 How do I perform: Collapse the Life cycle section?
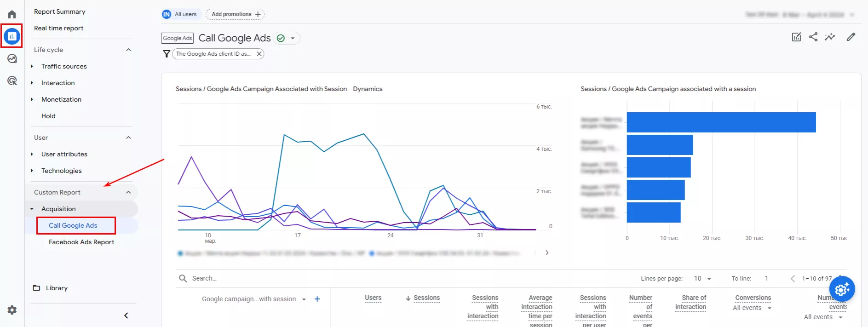coord(128,50)
